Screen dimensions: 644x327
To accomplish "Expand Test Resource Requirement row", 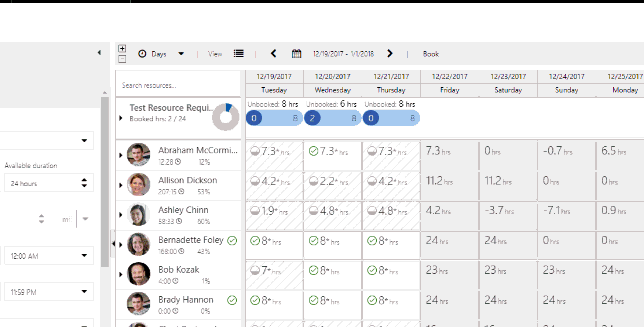I will 121,118.
